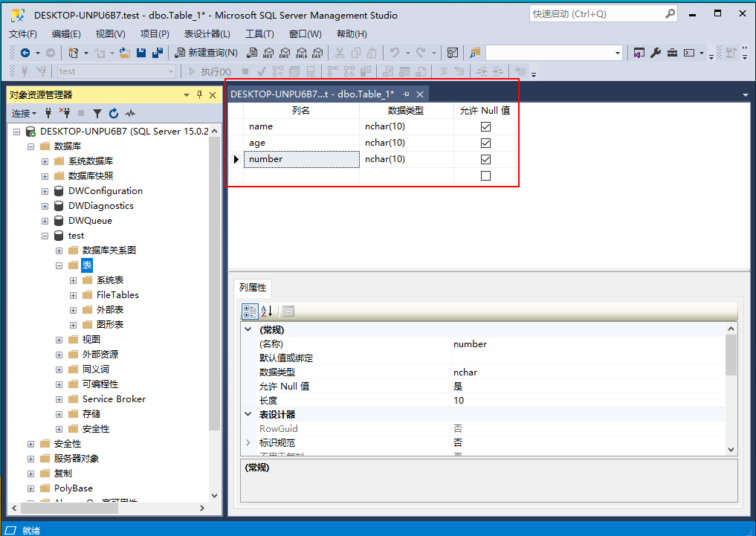Toggle 允许 Null on the number column
Viewport: 756px width, 536px height.
485,159
